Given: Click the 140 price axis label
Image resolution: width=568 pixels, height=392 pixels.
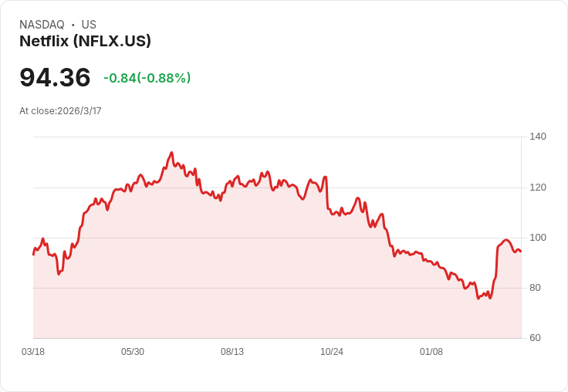Looking at the screenshot, I should pos(538,137).
